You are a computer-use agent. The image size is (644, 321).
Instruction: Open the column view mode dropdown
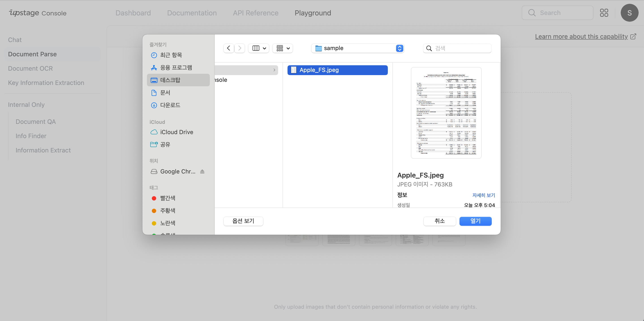259,48
